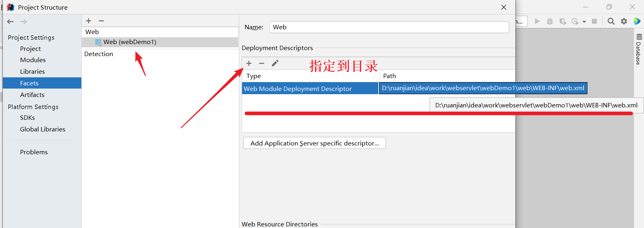
Task: Open the Problems page
Action: pyautogui.click(x=34, y=152)
